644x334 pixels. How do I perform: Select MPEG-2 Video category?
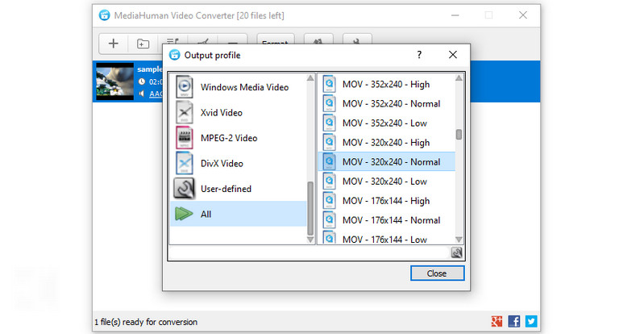[x=239, y=138]
